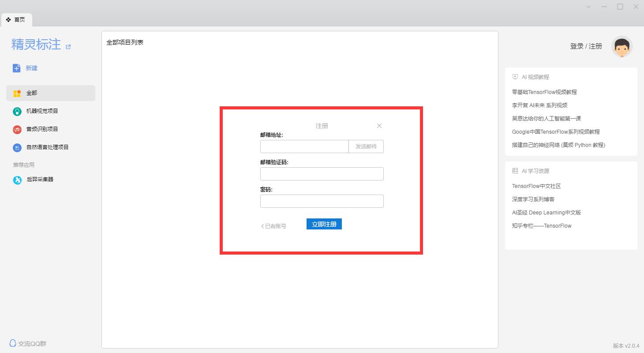This screenshot has height=353, width=644.
Task: Click the 邮箱验证码 input field
Action: (x=322, y=174)
